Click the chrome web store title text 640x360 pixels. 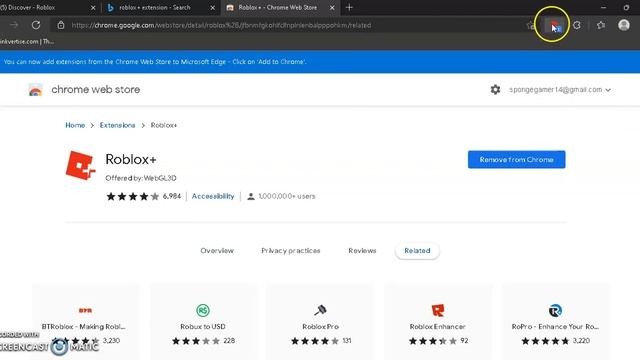[96, 89]
